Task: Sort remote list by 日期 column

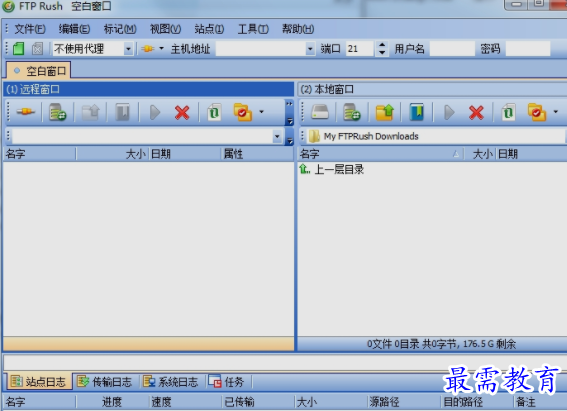Action: pyautogui.click(x=185, y=154)
